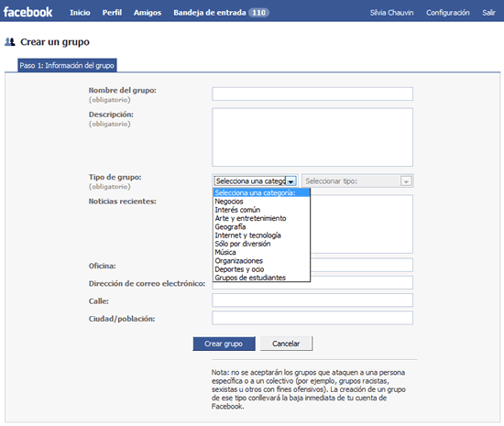This screenshot has height=426, width=504.
Task: Click Salir to log out
Action: tap(488, 13)
